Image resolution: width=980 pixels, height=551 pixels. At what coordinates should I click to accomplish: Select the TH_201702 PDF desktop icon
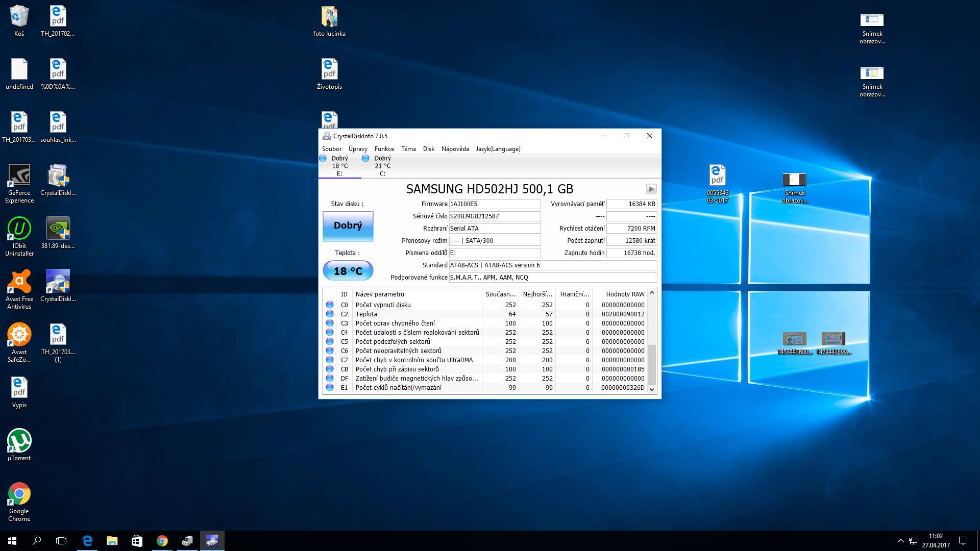(58, 20)
